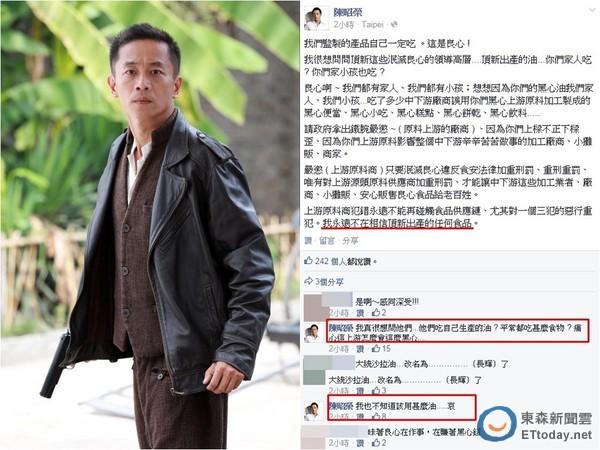
Task: Click the ETtoday.net logo watermark
Action: 535,424
